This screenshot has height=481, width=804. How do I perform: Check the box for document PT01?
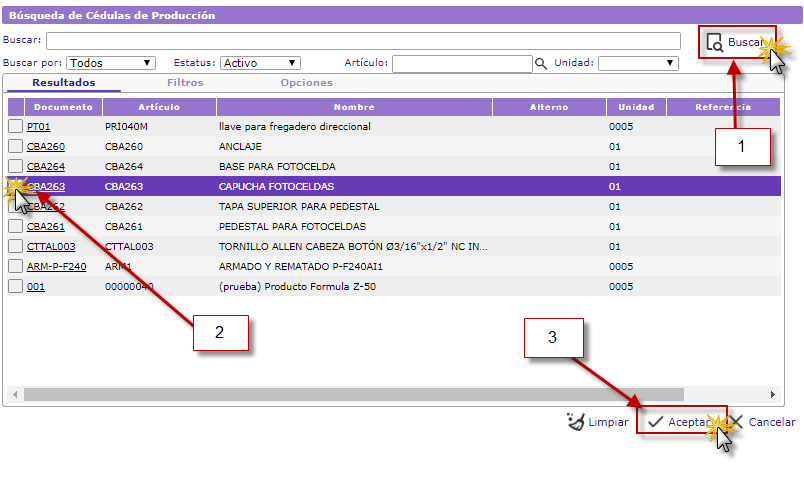(15, 127)
